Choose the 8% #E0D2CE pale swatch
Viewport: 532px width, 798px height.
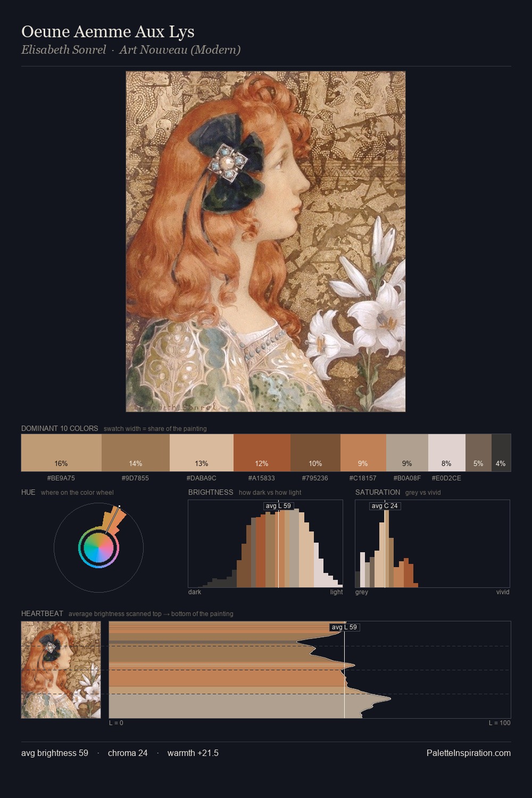click(x=447, y=453)
